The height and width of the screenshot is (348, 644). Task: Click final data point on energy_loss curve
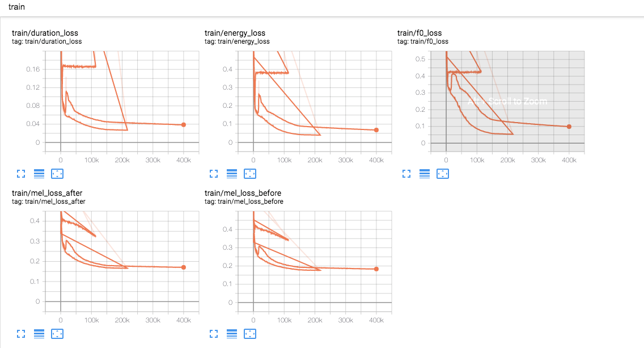pos(376,129)
